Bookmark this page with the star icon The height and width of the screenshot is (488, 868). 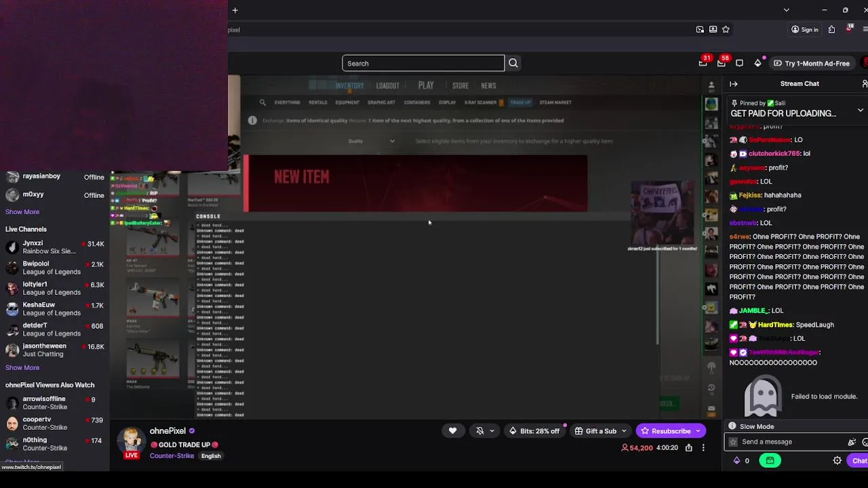click(x=726, y=29)
